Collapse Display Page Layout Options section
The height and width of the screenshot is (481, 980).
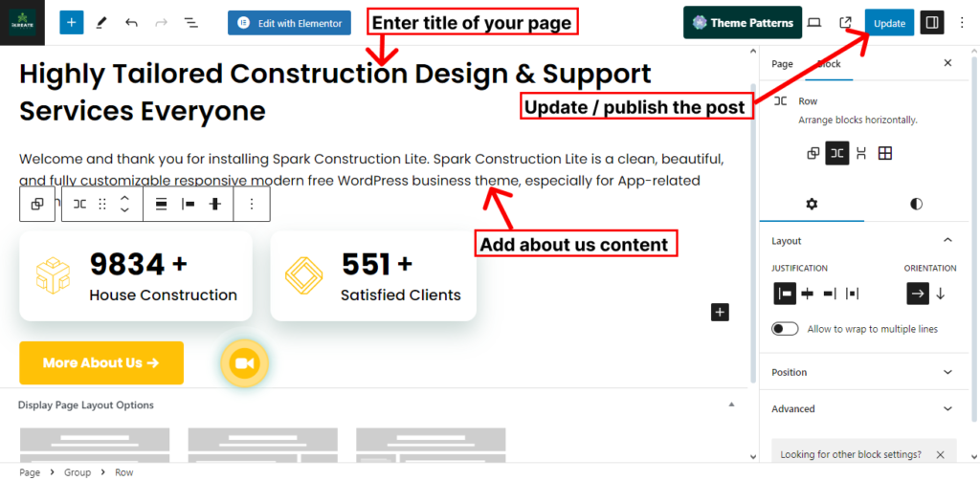732,404
